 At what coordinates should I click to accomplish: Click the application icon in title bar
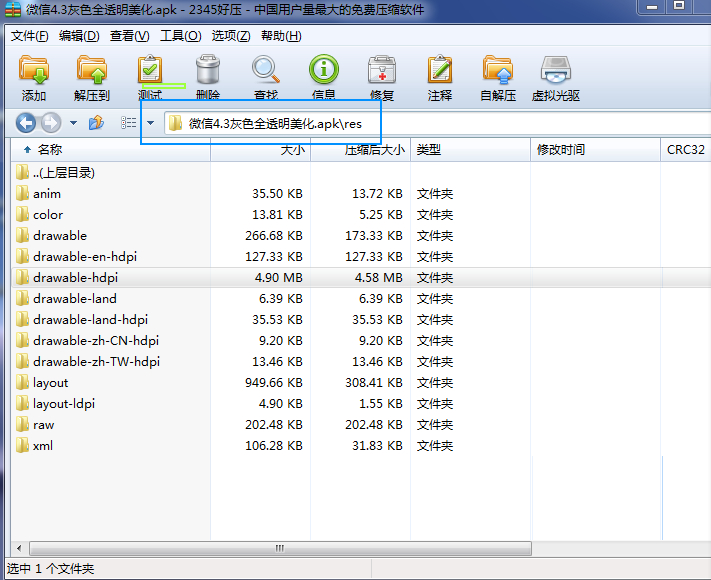[x=12, y=9]
